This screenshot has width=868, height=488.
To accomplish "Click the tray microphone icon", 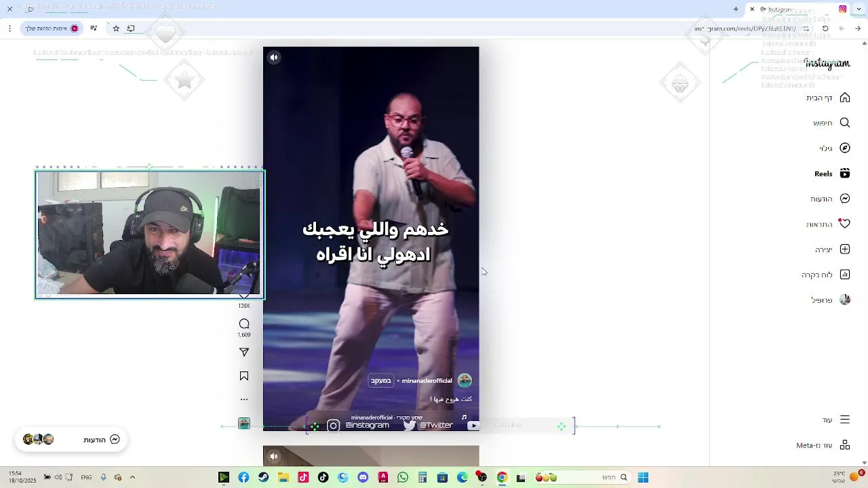I will point(103,477).
